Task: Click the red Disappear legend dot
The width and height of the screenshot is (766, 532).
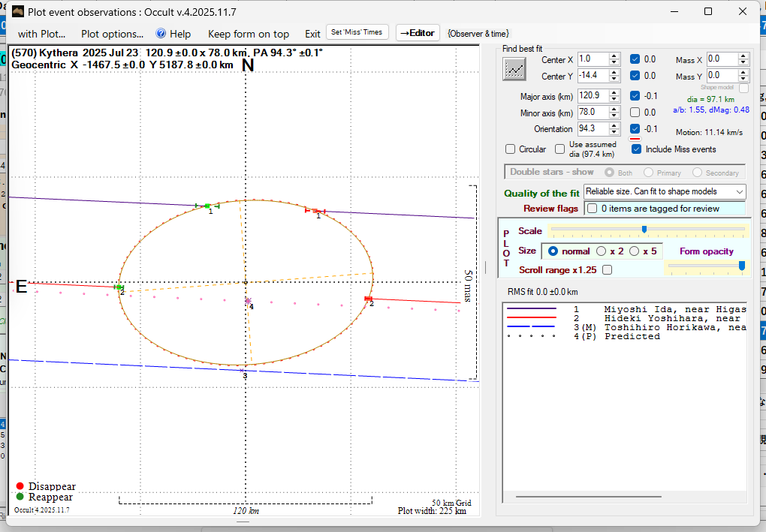Action: point(20,486)
